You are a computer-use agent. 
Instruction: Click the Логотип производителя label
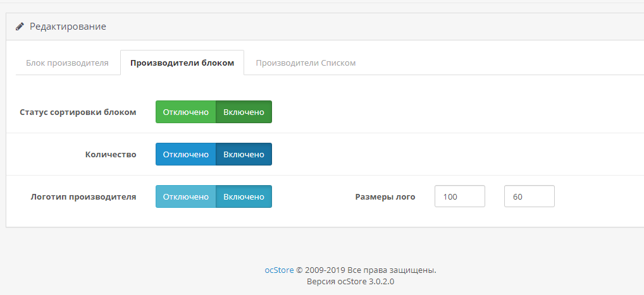(x=84, y=196)
